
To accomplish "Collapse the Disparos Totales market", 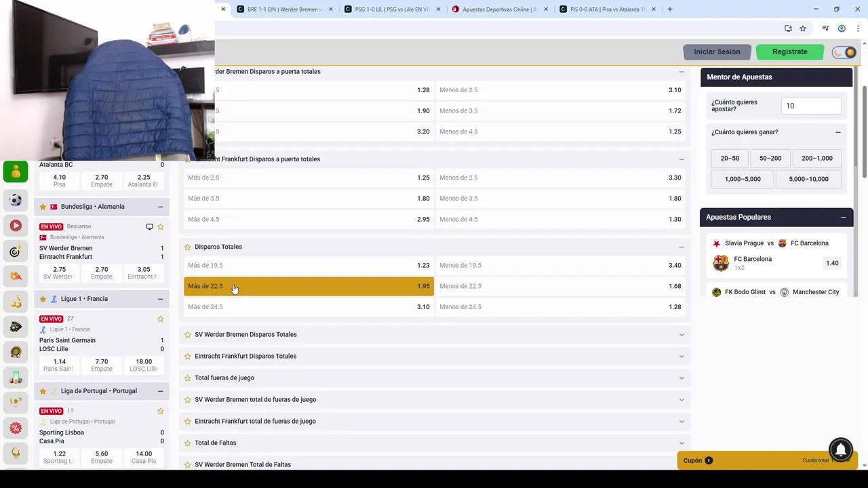I will (682, 247).
